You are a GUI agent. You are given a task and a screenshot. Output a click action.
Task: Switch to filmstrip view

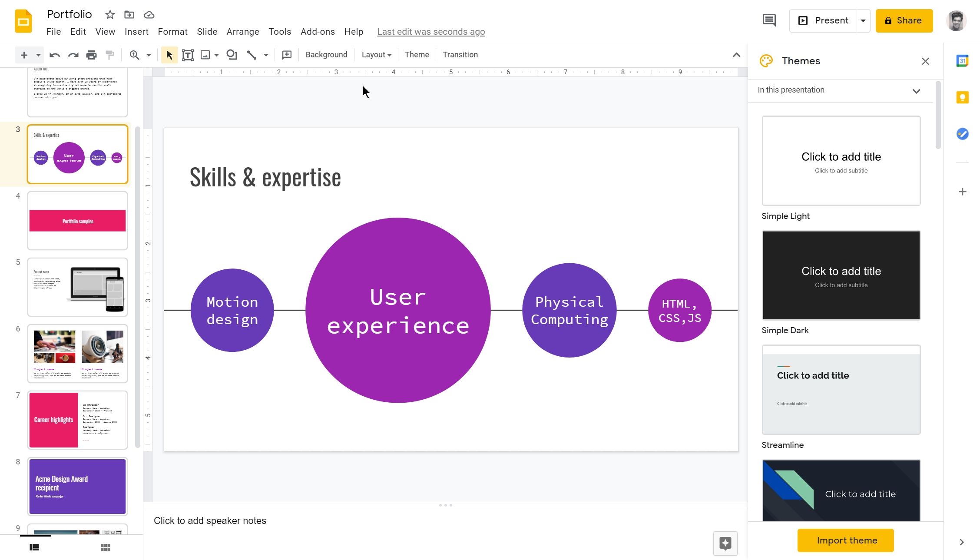click(34, 547)
